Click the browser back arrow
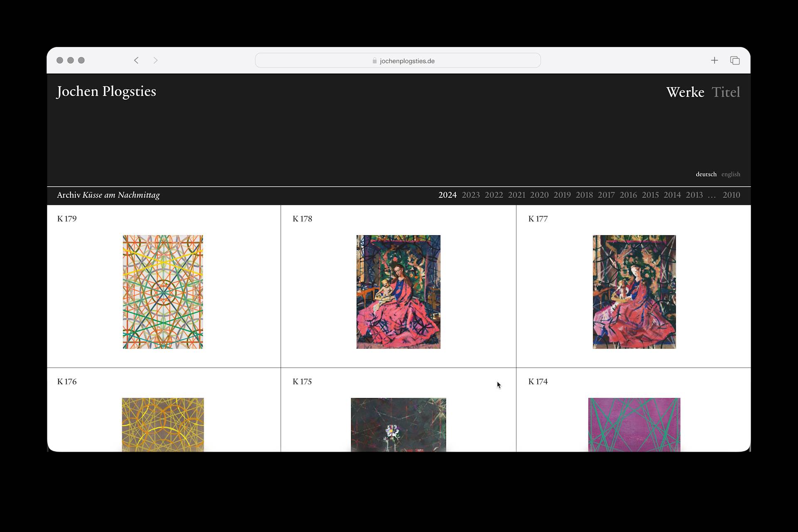The height and width of the screenshot is (532, 798). point(136,60)
